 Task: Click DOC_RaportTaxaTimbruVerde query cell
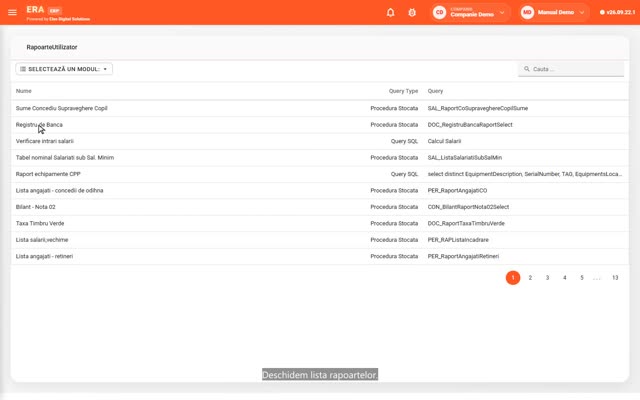[466, 223]
